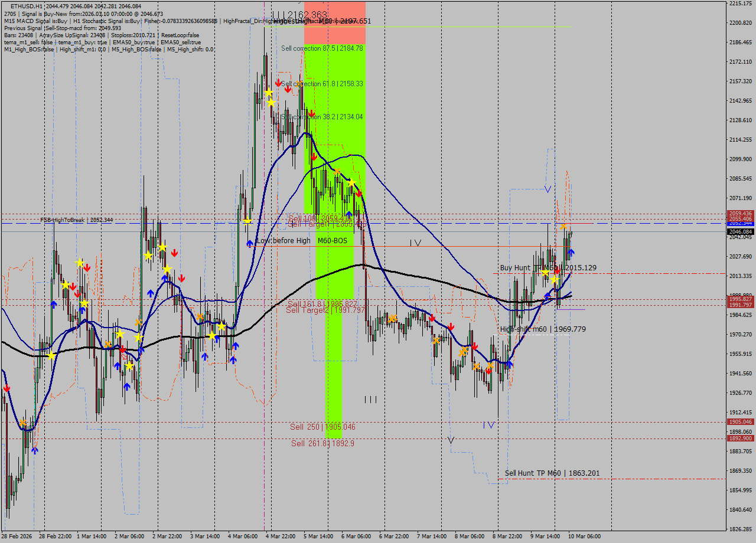
Task: Select the blue up arrow below the Low before High label
Action: click(249, 243)
